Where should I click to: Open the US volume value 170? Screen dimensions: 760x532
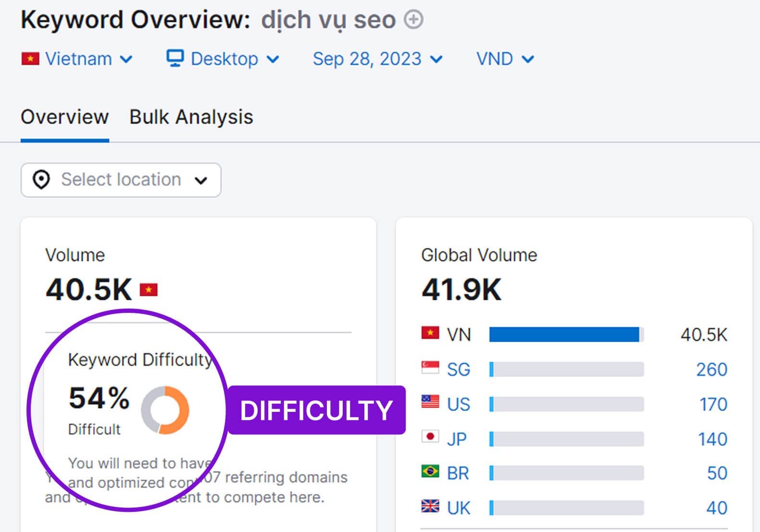[x=713, y=404]
